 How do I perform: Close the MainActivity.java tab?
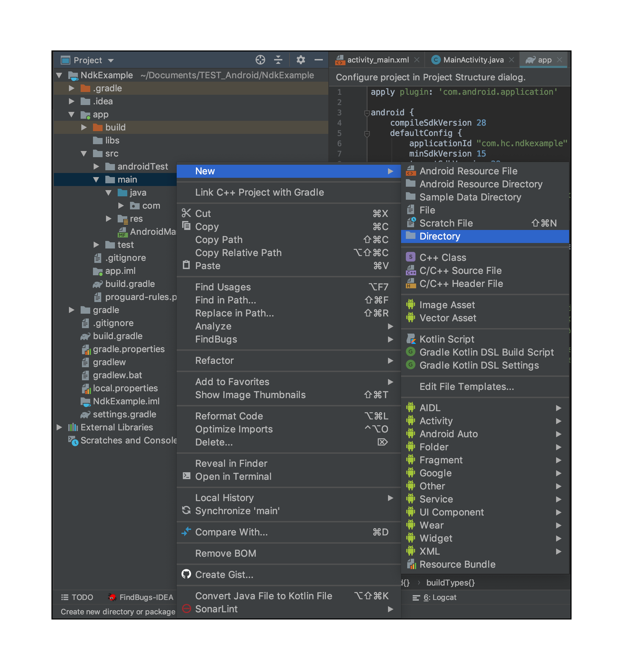[512, 60]
